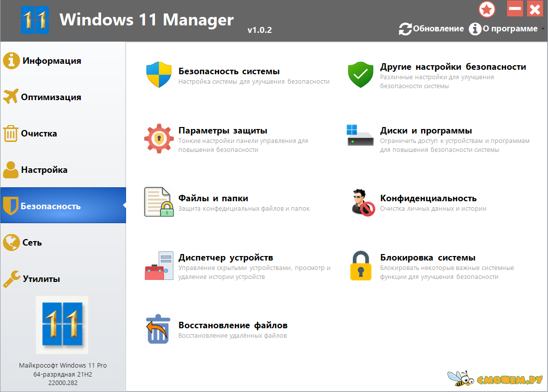
Task: Click the shield Безопасность sidebar icon
Action: click(10, 206)
